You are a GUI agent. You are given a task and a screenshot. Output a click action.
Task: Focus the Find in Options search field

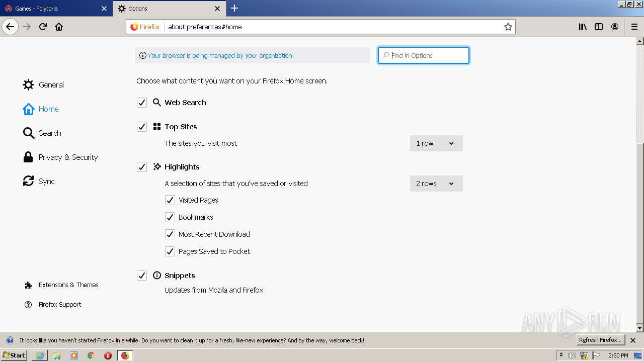pyautogui.click(x=424, y=55)
